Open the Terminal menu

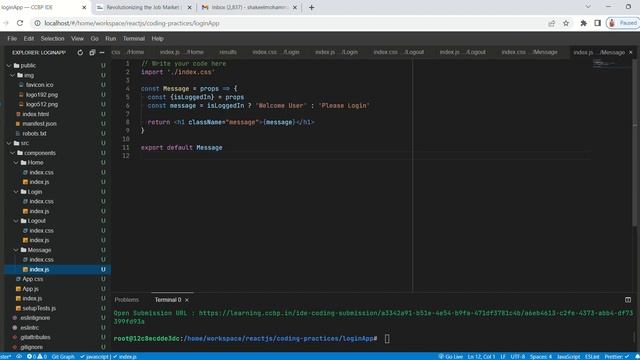pyautogui.click(x=134, y=39)
